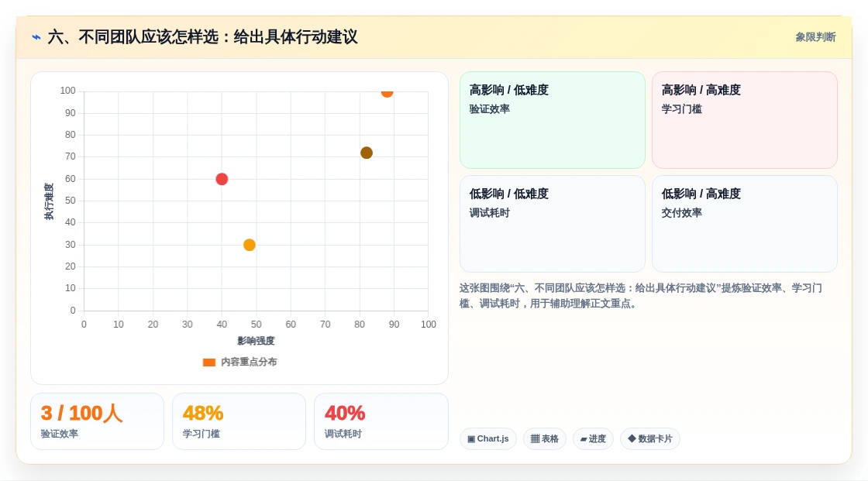Click the 调试耗时 text in quadrant card
The image size is (868, 481).
pos(489,213)
